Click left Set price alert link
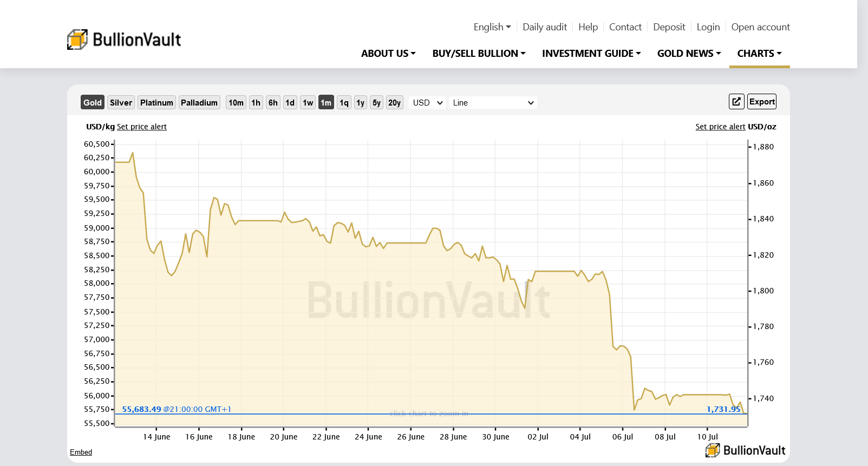Image resolution: width=868 pixels, height=466 pixels. coord(142,127)
